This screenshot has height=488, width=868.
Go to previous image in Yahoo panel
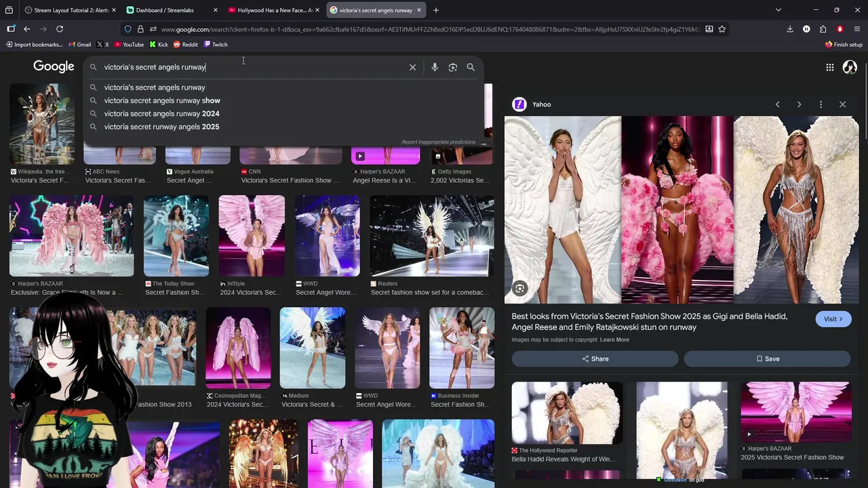point(778,104)
